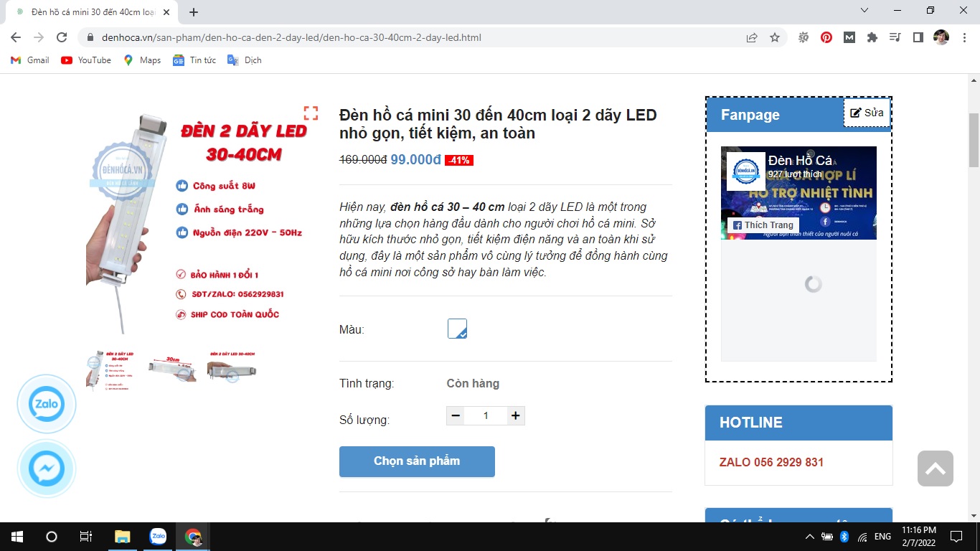Open the Pinterest extension icon
The width and height of the screenshot is (980, 551).
[826, 37]
